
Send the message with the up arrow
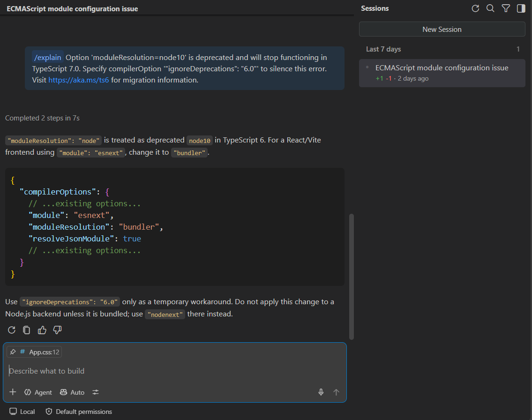tap(336, 392)
